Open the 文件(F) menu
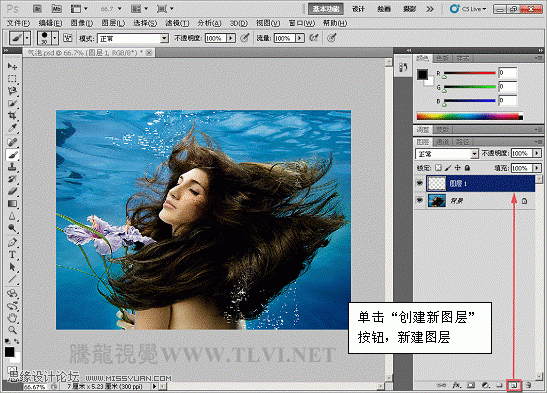 (x=18, y=23)
